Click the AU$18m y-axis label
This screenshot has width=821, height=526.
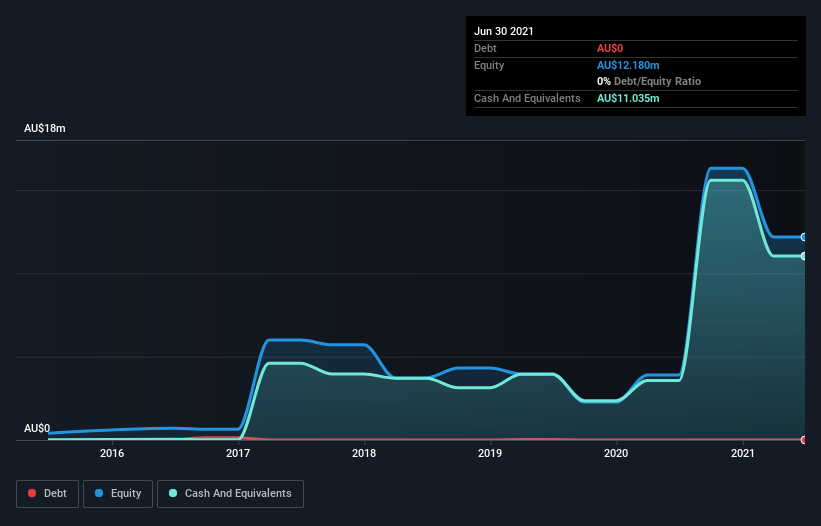[x=45, y=128]
